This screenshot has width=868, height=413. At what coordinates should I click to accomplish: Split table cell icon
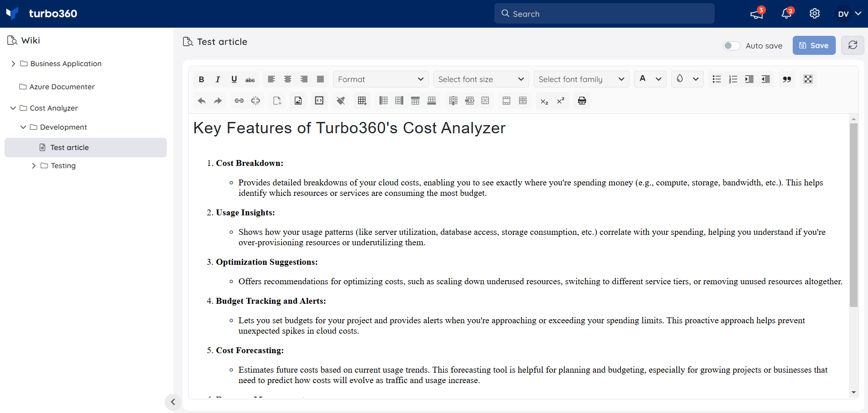coord(523,101)
